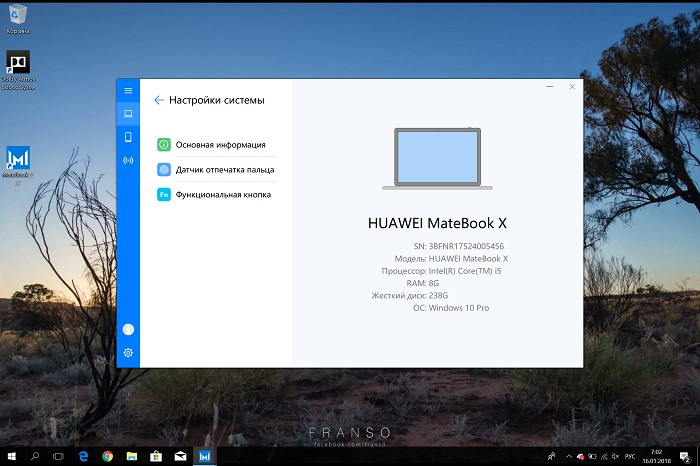This screenshot has width=700, height=466.
Task: Click the Процессор: Intel(R) Core(TM) i5 line
Action: pyautogui.click(x=441, y=271)
